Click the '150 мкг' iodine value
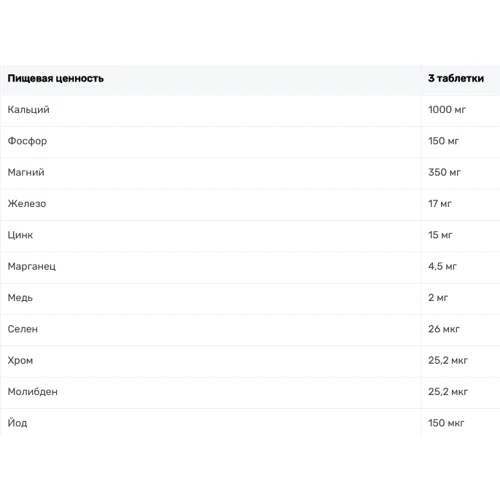This screenshot has height=500, width=500. pos(446,423)
